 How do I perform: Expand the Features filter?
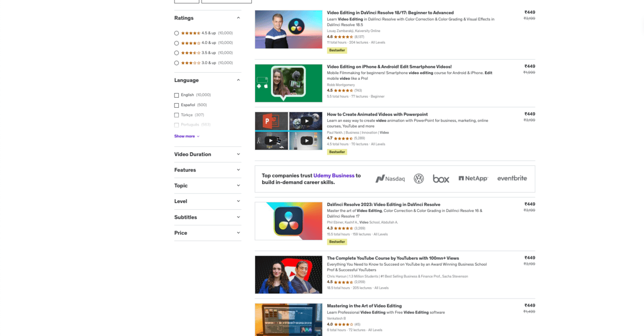pyautogui.click(x=207, y=170)
